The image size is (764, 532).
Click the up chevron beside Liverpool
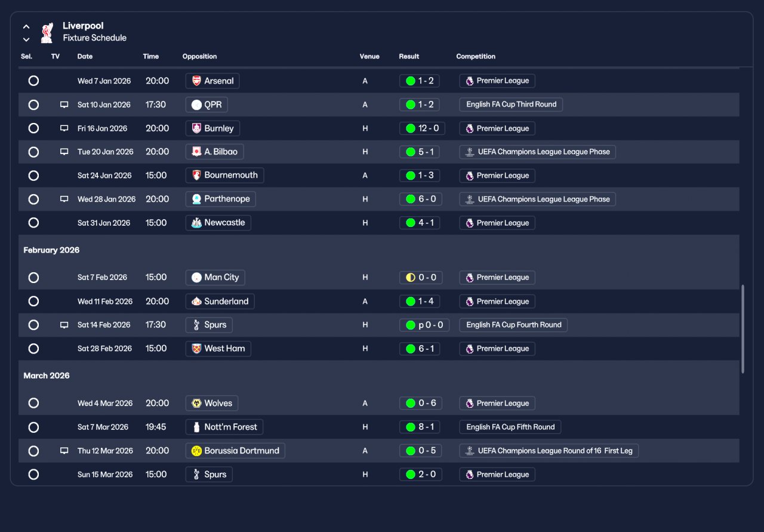(26, 27)
